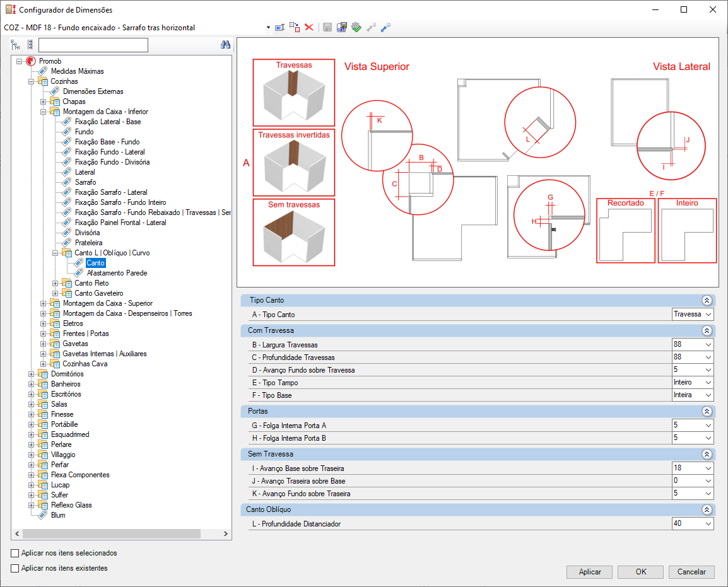Collapse the Montagem da Caixa - Inferior folder

click(43, 112)
